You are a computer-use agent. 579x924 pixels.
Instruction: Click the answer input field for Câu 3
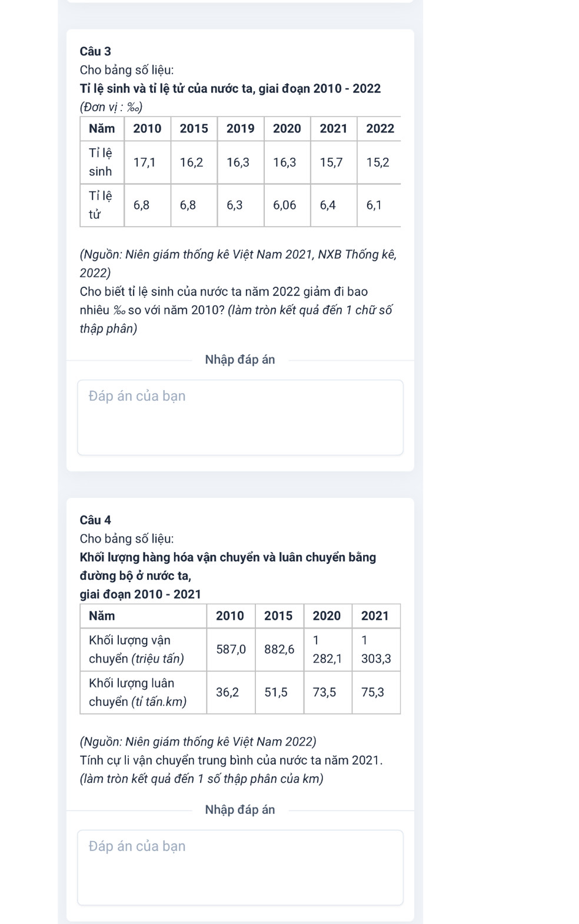(240, 417)
